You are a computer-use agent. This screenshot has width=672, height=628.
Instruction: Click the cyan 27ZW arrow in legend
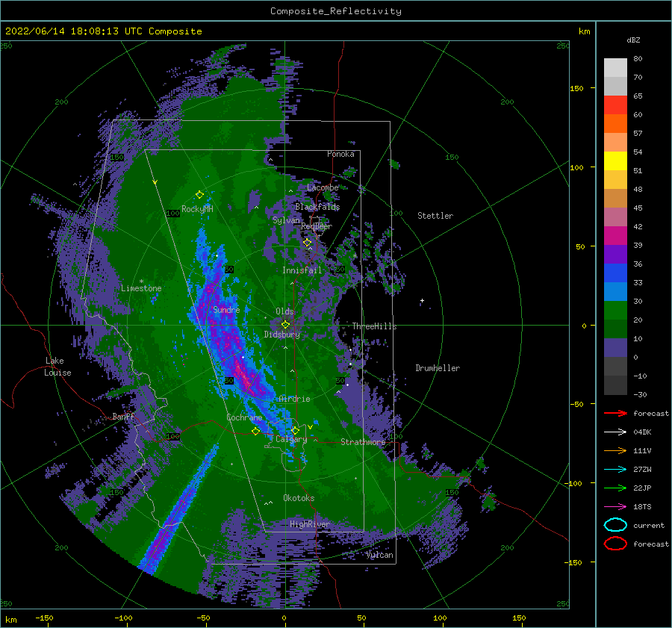pos(615,470)
